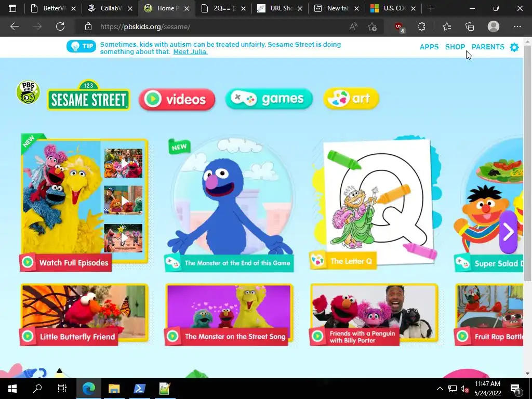Open Task View on taskbar
The image size is (532, 399).
pos(62,389)
